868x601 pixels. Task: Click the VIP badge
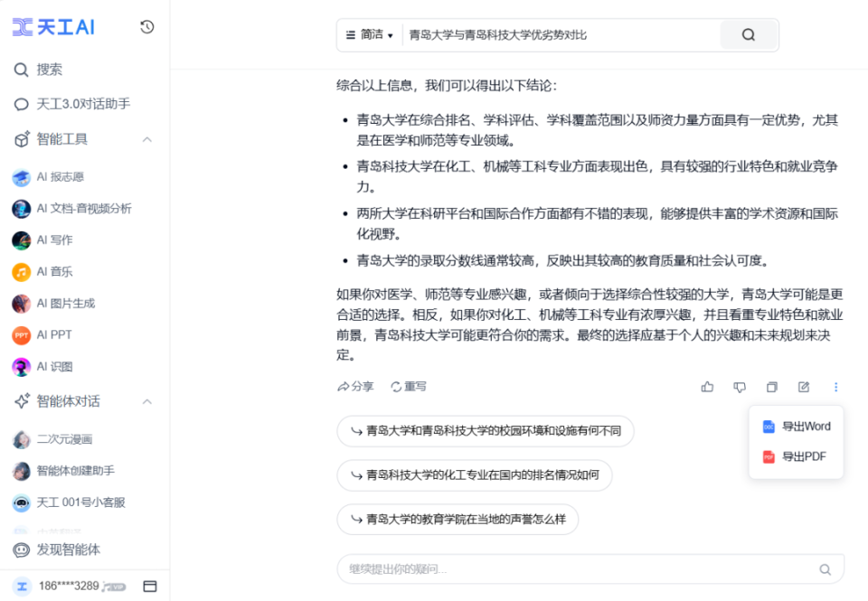click(114, 587)
